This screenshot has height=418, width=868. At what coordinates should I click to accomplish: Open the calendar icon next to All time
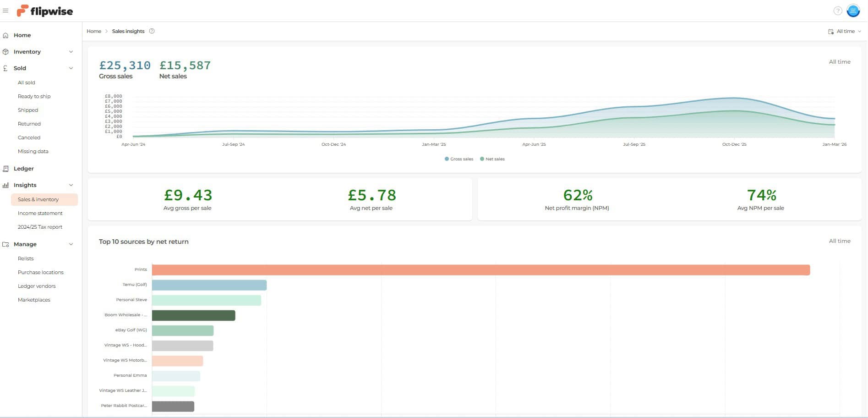tap(830, 31)
